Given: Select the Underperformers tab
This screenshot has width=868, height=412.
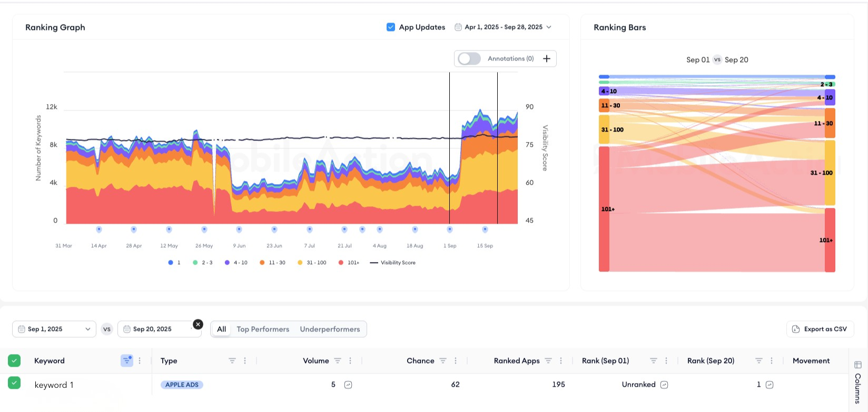Looking at the screenshot, I should (x=330, y=329).
